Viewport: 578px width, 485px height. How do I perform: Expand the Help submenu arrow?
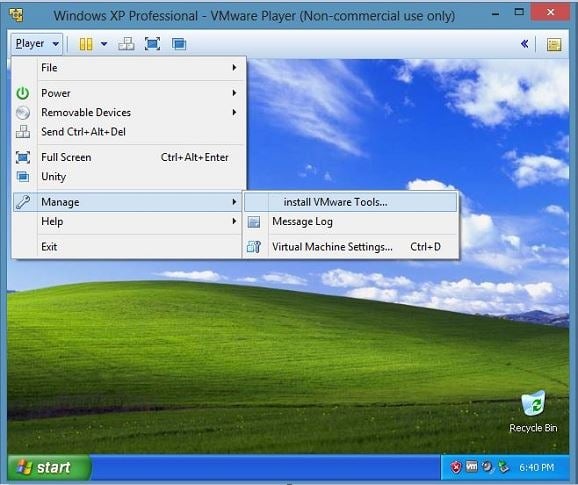234,221
